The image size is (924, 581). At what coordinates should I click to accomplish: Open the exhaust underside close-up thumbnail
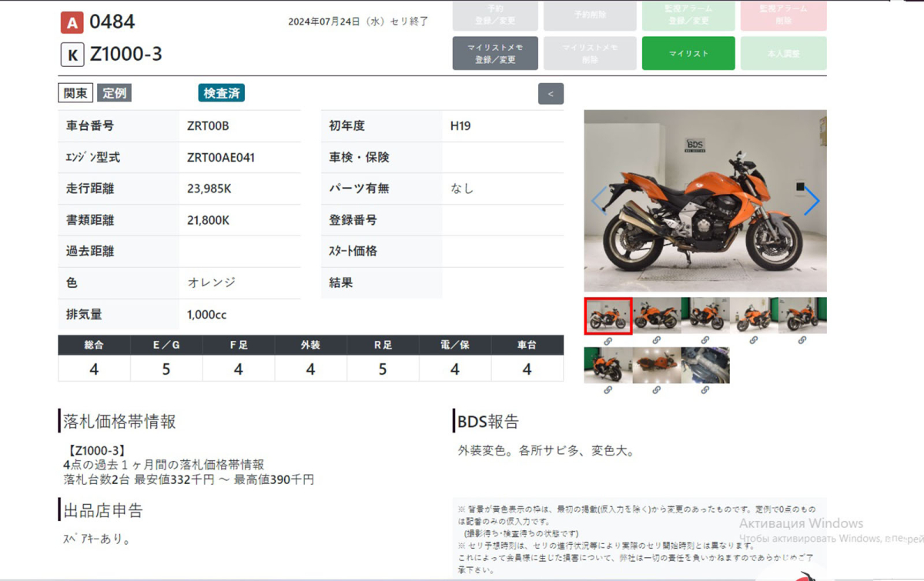point(705,366)
